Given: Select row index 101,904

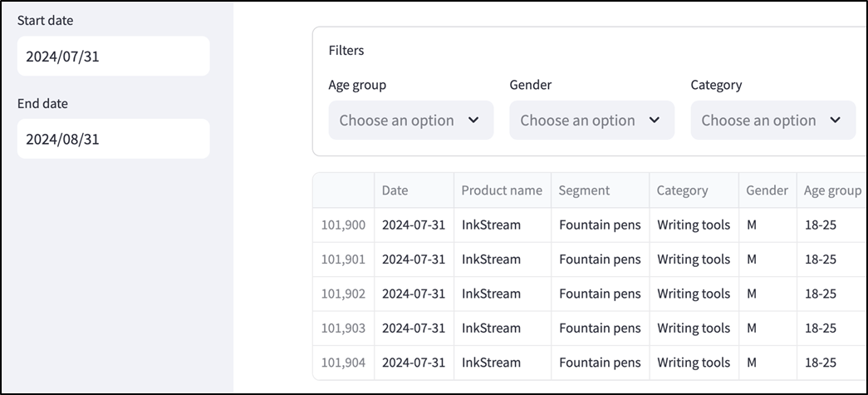Looking at the screenshot, I should tap(343, 363).
